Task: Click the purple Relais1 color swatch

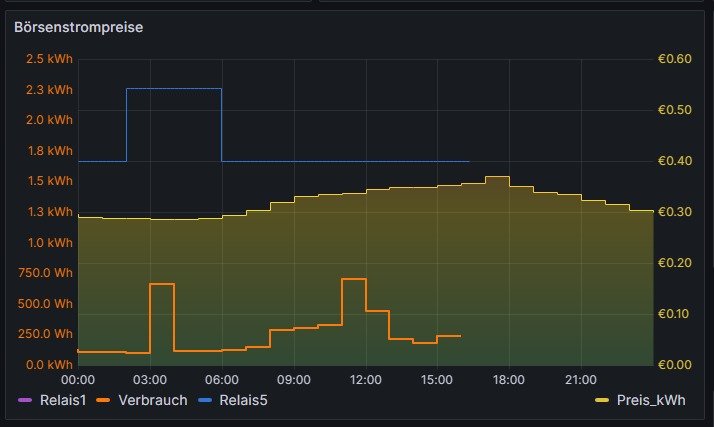Action: click(x=25, y=400)
